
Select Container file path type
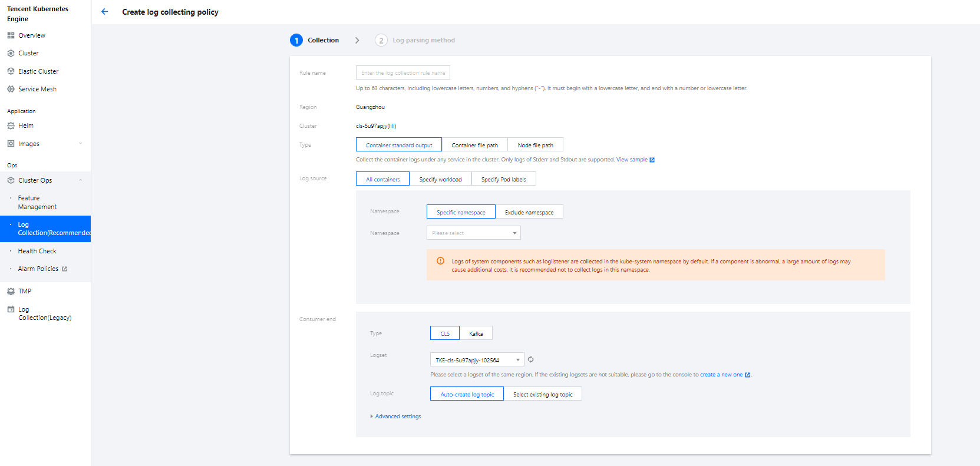tap(474, 145)
